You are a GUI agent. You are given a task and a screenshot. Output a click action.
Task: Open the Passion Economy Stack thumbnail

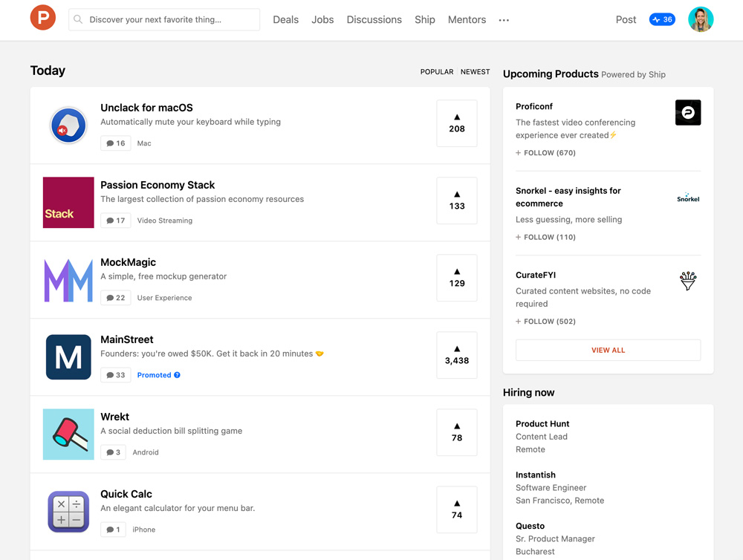tap(68, 203)
